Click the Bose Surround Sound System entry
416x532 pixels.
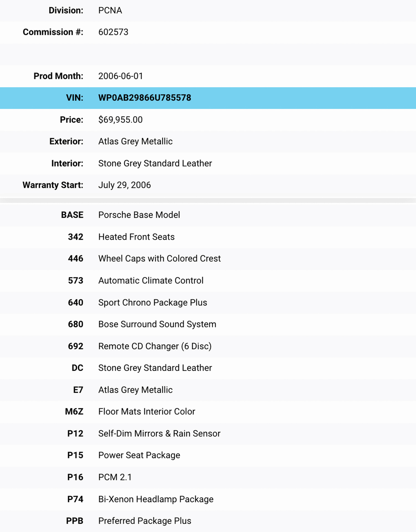[157, 324]
